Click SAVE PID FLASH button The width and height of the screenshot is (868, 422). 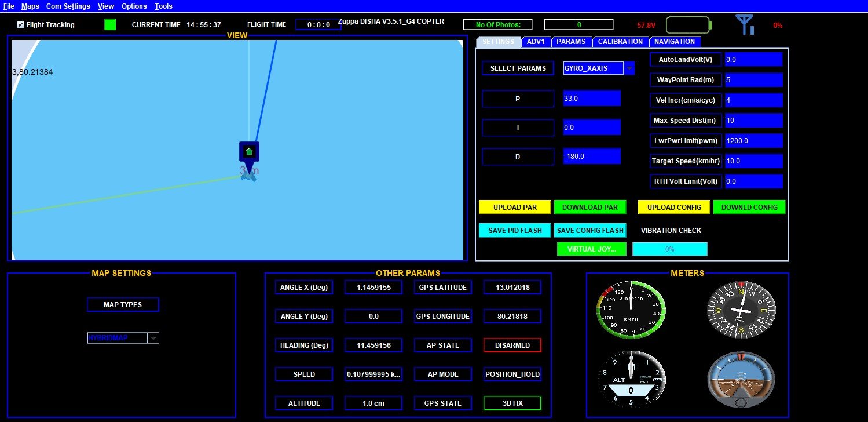(515, 231)
